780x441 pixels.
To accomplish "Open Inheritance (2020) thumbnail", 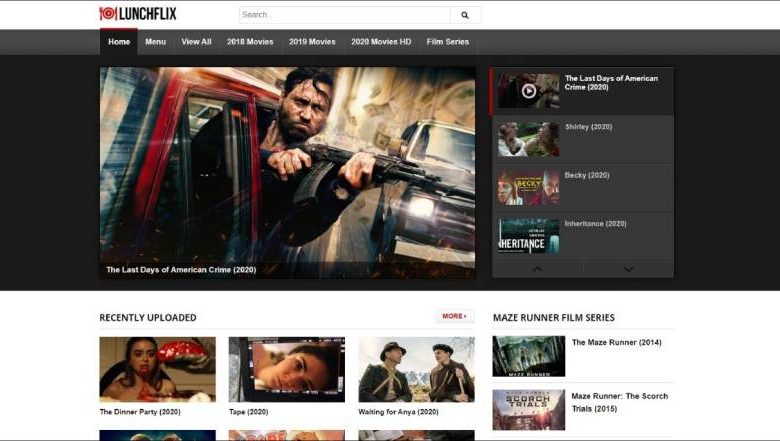I will [529, 236].
